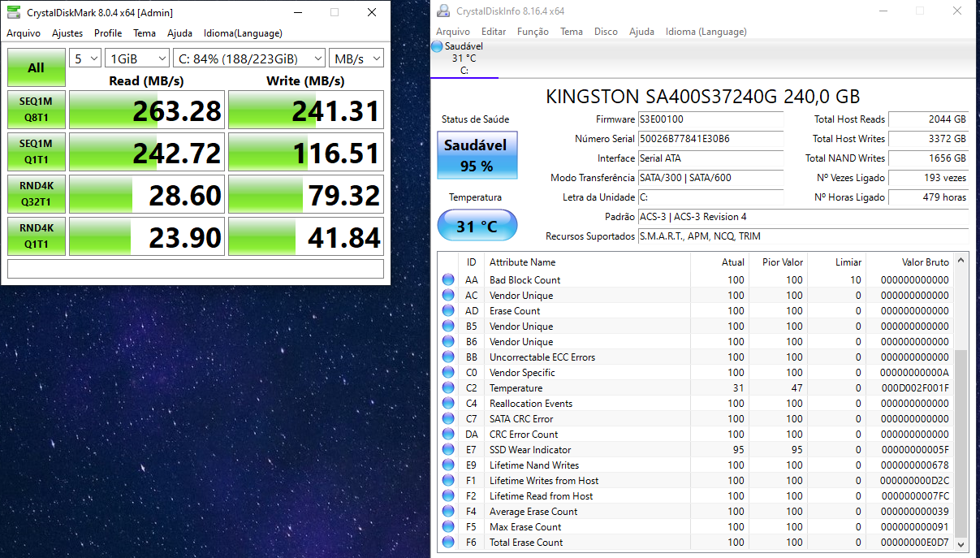The width and height of the screenshot is (980, 558).
Task: Open Arquivo menu in CrystalDiskMark
Action: (x=24, y=33)
